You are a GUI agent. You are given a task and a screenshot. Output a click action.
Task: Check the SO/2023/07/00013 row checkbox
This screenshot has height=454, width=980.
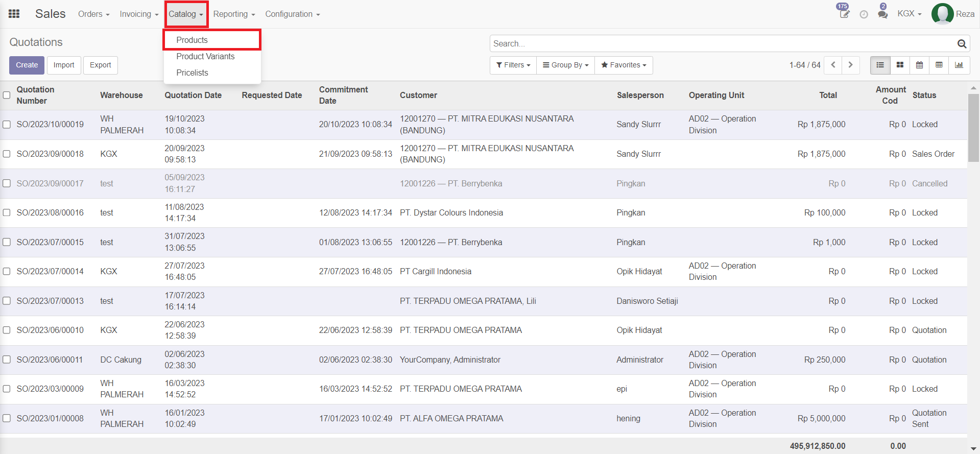[x=7, y=301]
